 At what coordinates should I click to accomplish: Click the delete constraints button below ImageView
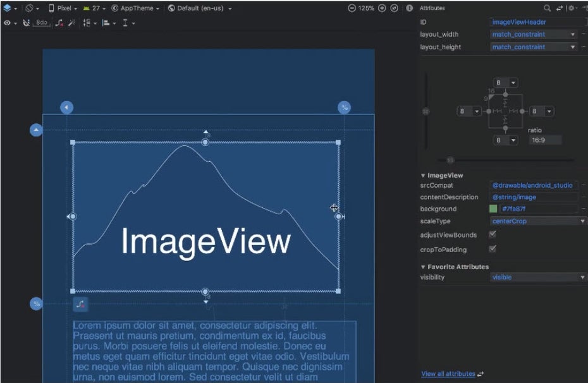tap(80, 304)
